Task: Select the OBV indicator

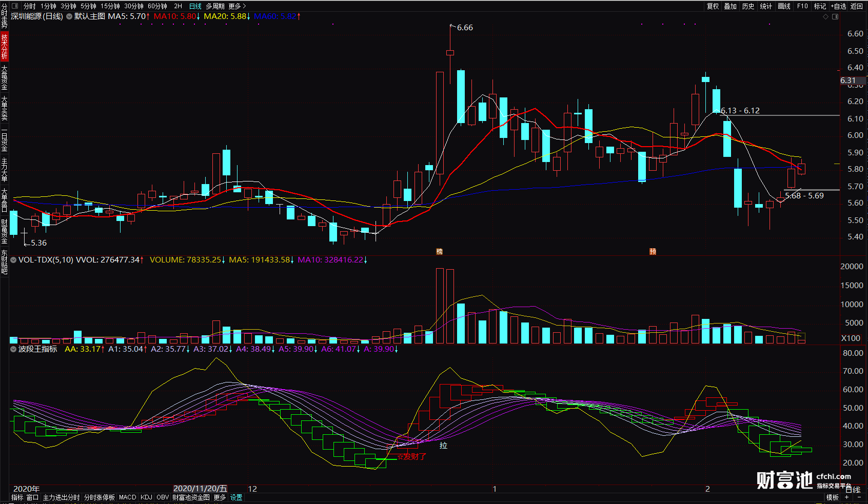Action: 163,497
